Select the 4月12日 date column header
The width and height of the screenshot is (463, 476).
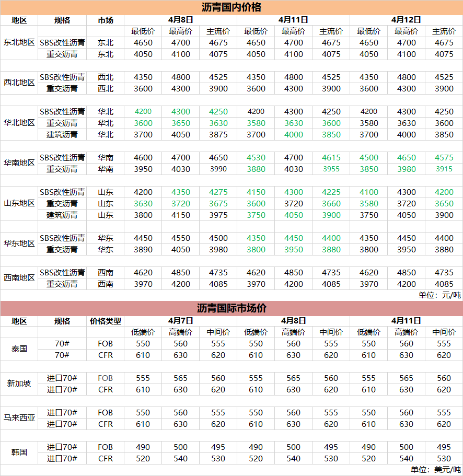coord(406,20)
